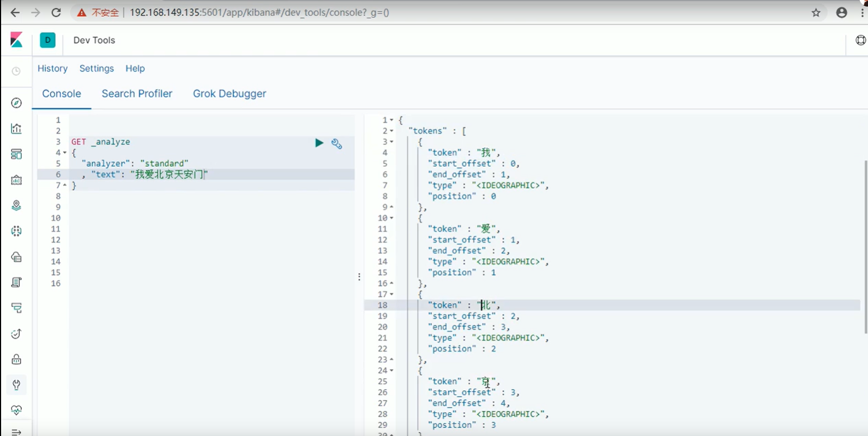Collapse response fold at line 3
Viewport: 868px width, 436px height.
click(391, 142)
